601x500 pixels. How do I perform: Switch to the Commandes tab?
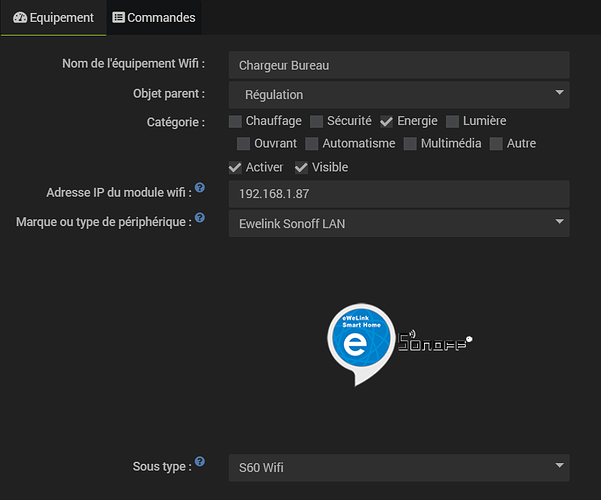(154, 18)
